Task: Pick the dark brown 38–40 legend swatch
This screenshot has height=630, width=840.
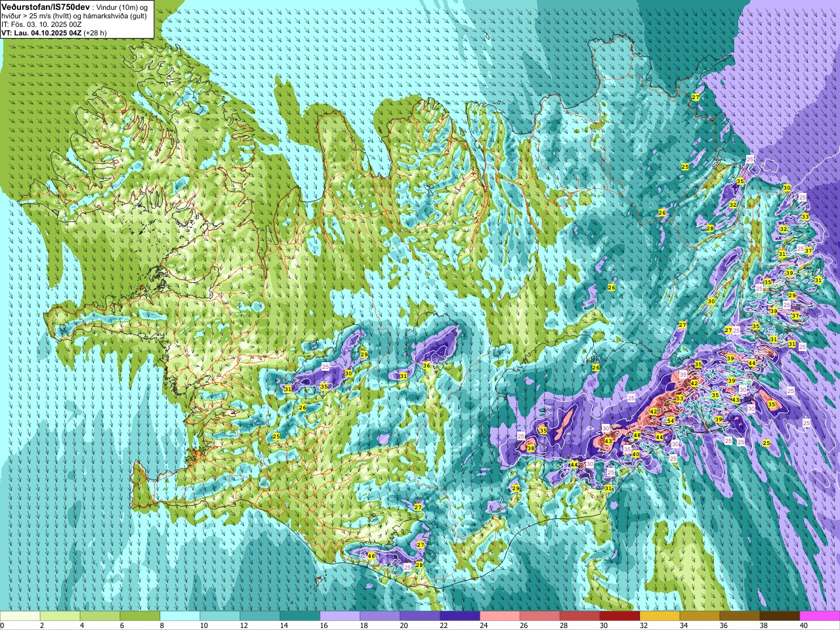Action: click(x=781, y=616)
